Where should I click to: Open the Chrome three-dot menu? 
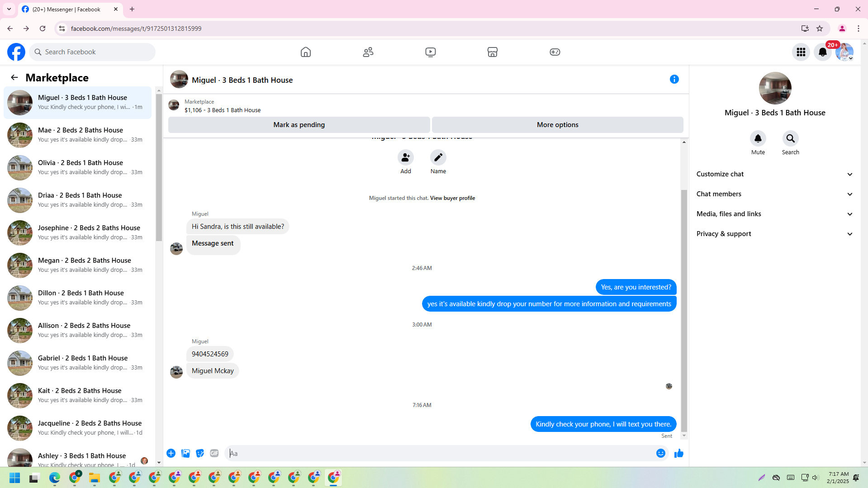tap(859, 28)
